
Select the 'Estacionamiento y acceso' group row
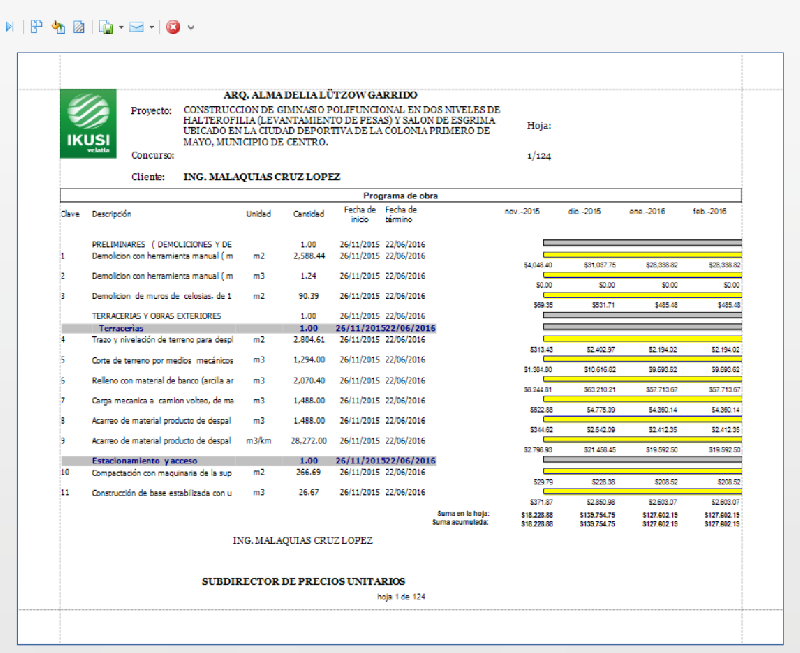pyautogui.click(x=145, y=459)
